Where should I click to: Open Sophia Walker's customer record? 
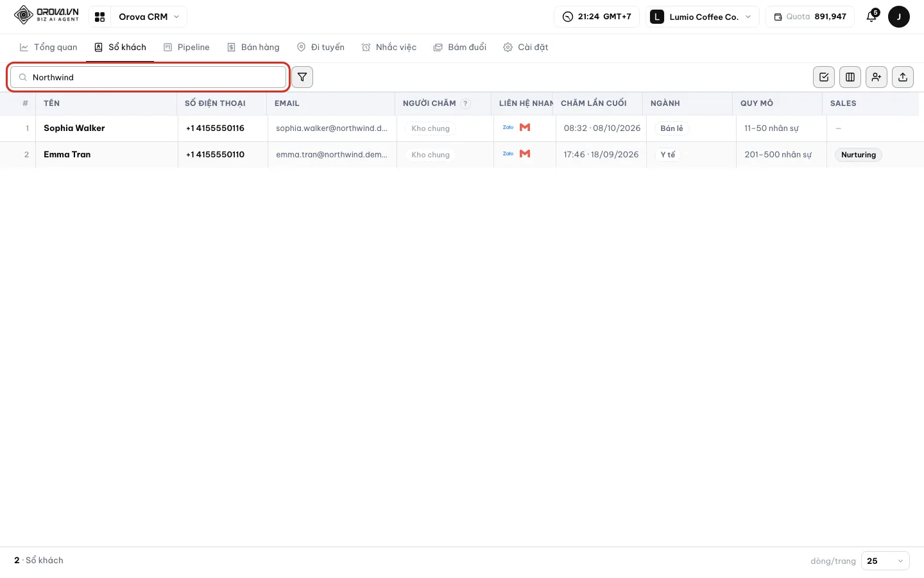click(74, 128)
